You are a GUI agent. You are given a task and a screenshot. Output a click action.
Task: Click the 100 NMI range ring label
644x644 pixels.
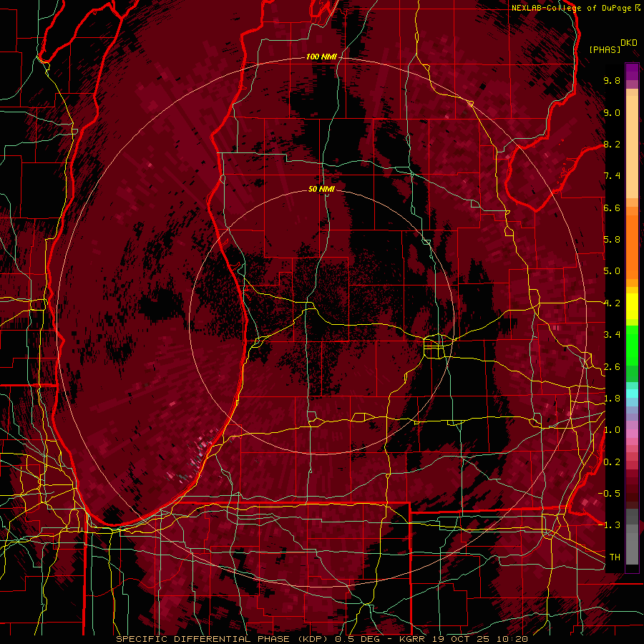[x=321, y=57]
